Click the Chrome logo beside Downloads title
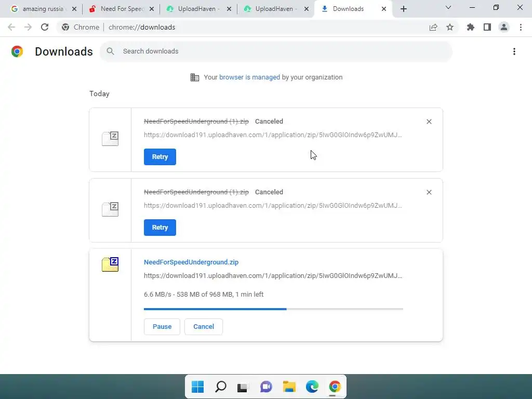Viewport: 532px width, 399px height. click(17, 51)
